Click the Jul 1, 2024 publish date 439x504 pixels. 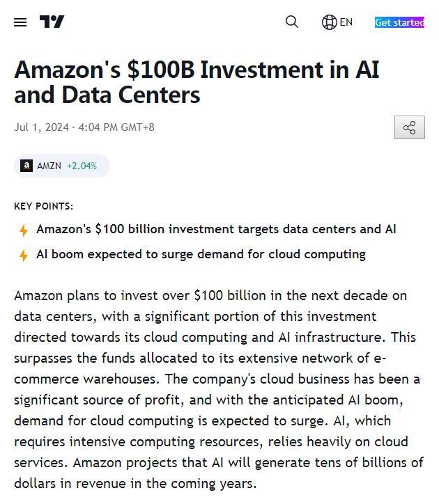42,127
